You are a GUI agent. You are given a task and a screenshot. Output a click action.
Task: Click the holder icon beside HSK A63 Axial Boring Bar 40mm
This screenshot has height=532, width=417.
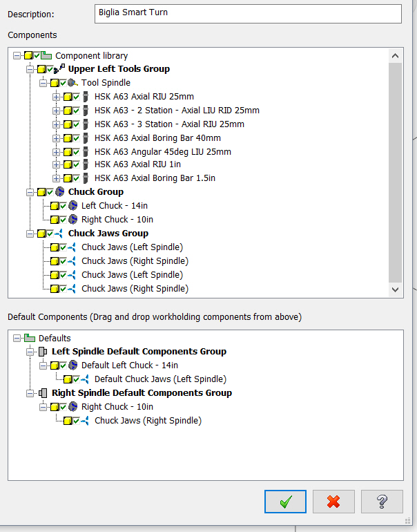click(86, 138)
